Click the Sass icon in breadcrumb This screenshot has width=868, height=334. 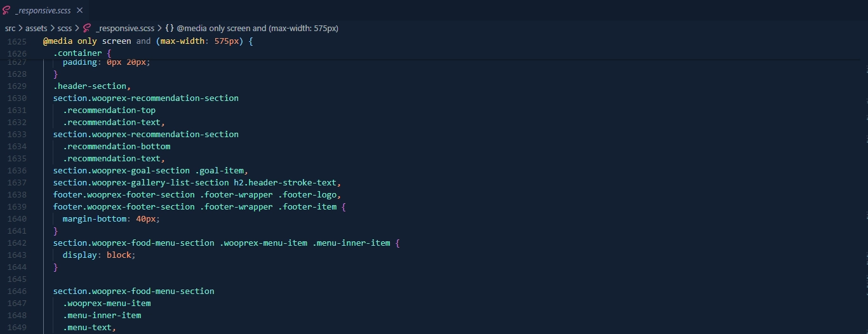tap(87, 29)
